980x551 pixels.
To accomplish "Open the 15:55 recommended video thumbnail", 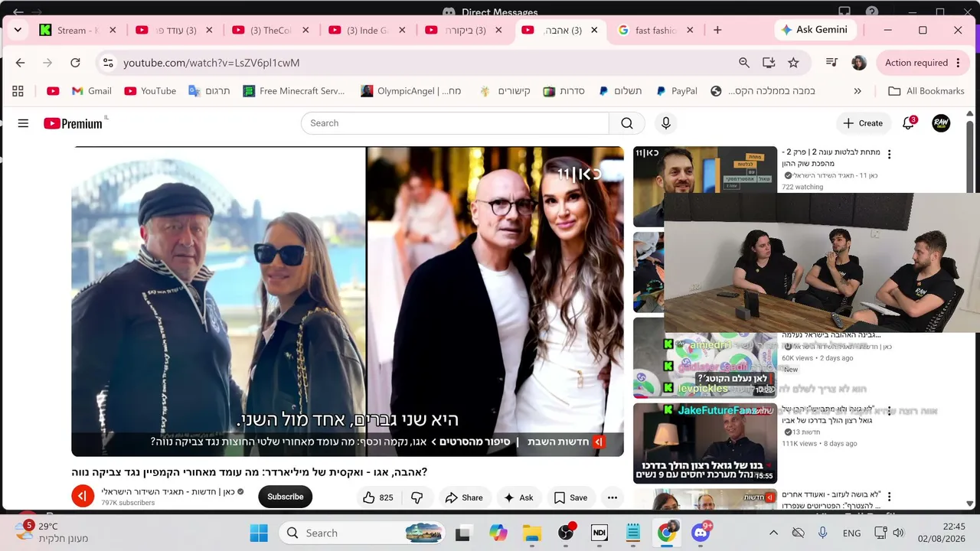I will 705,443.
